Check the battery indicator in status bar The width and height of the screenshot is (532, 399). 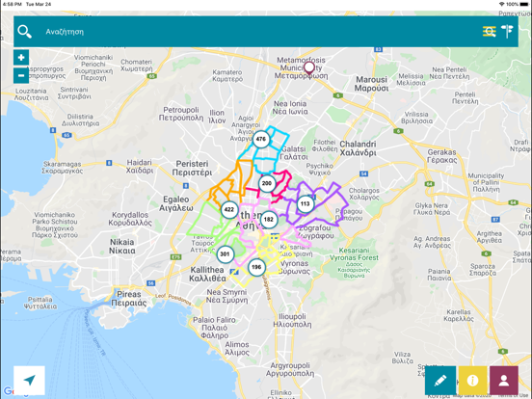pyautogui.click(x=524, y=4)
